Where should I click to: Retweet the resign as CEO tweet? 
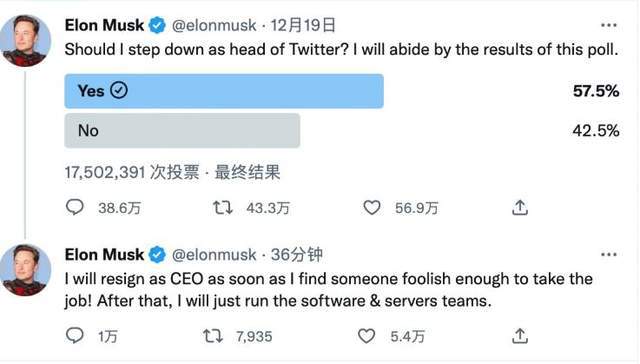(213, 336)
